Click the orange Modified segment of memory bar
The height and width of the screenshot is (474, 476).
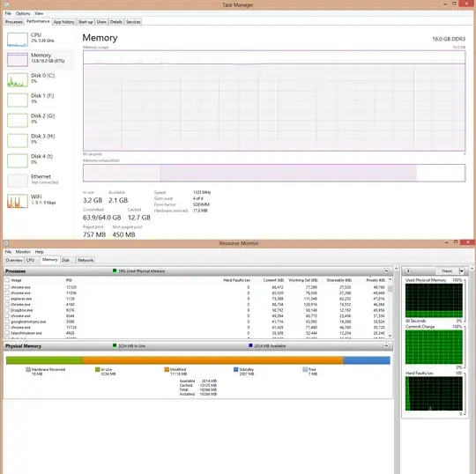(x=212, y=360)
